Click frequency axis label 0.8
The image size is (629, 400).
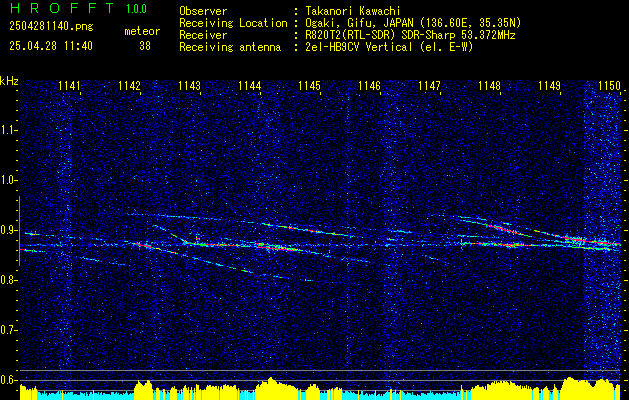[7, 280]
